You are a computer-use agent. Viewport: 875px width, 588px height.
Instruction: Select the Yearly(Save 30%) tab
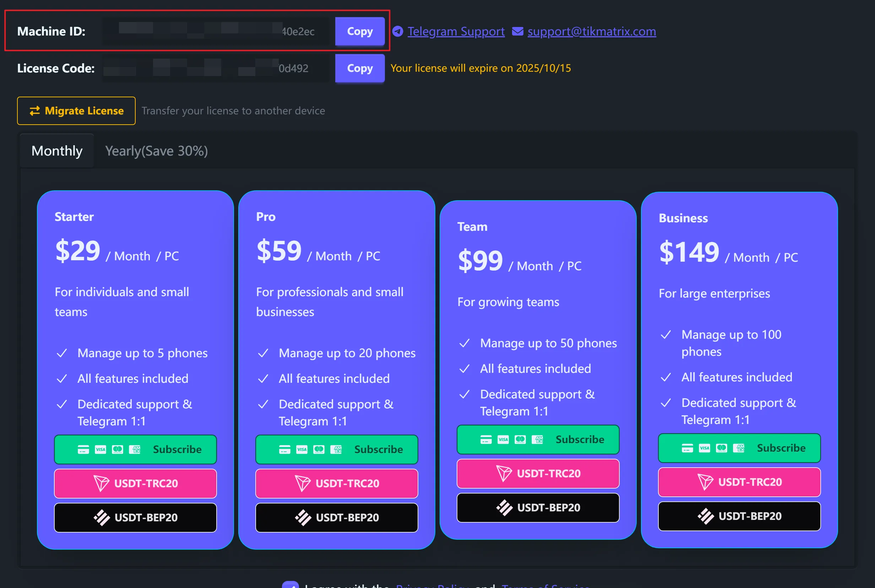pyautogui.click(x=156, y=151)
